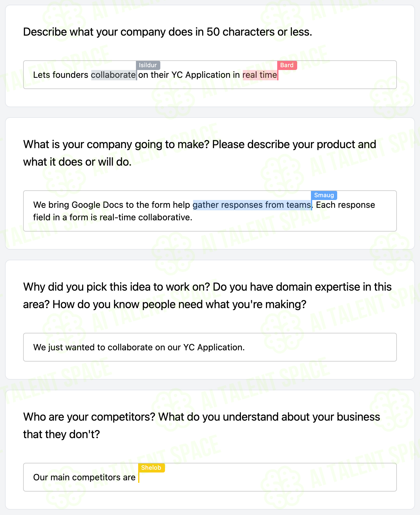Click the "Who are your competitors" question heading
Image resolution: width=420 pixels, height=515 pixels.
coord(202,426)
